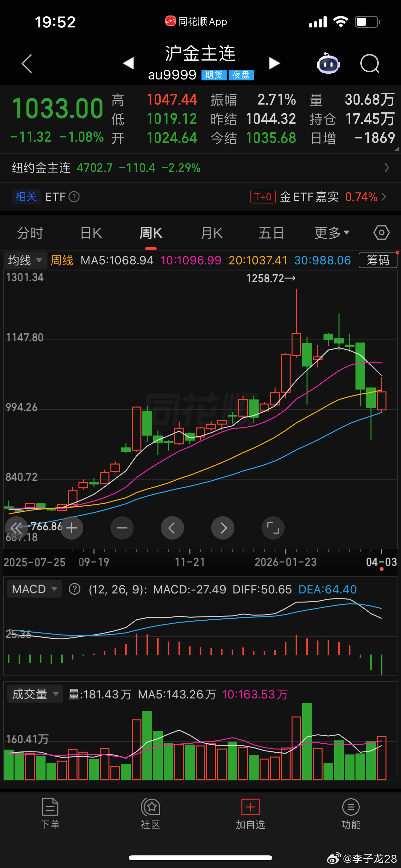The width and height of the screenshot is (401, 868).
Task: Tap the battery status icon
Action: click(368, 22)
